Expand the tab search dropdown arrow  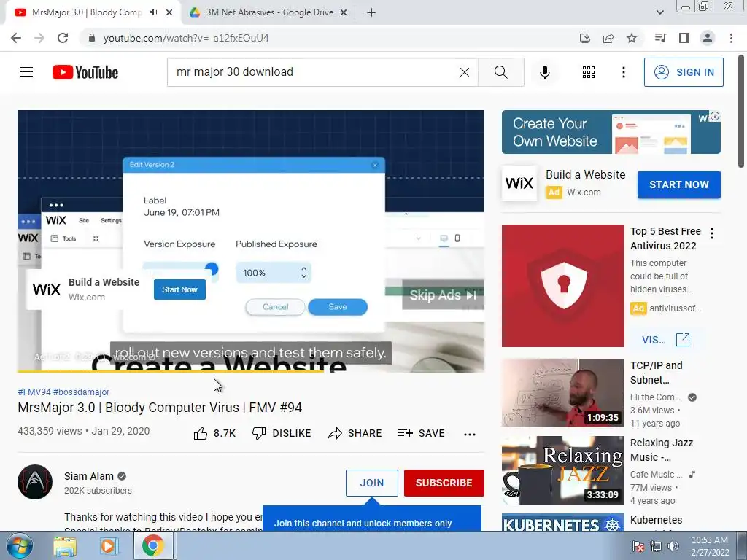pyautogui.click(x=659, y=12)
